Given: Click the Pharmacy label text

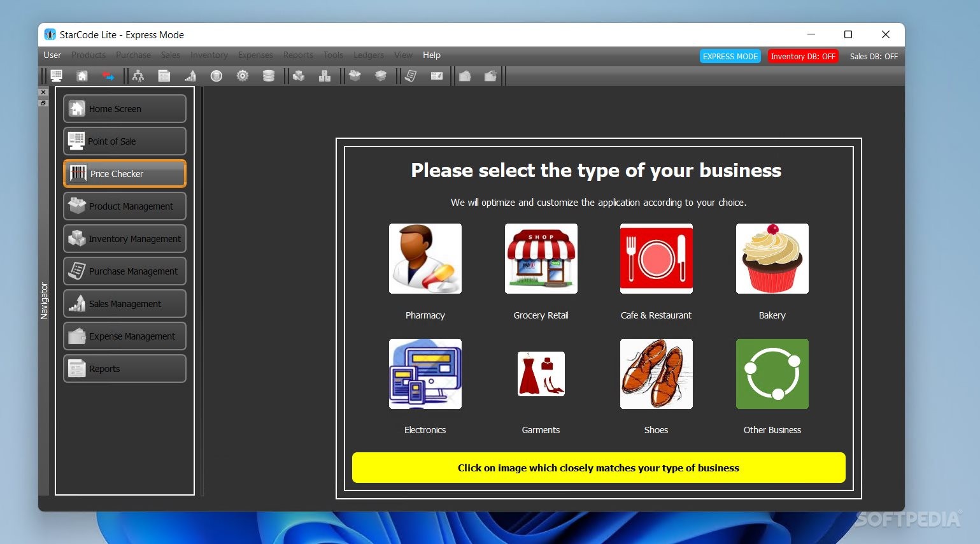Looking at the screenshot, I should click(x=425, y=315).
